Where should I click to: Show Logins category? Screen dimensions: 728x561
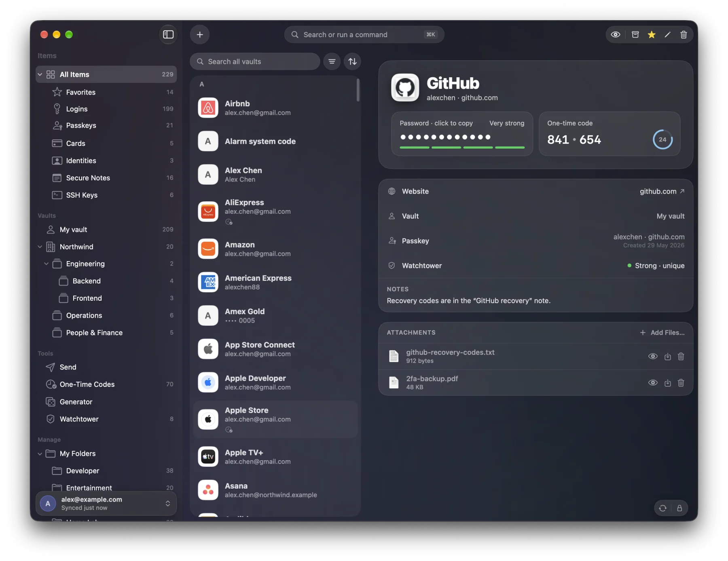coord(106,109)
